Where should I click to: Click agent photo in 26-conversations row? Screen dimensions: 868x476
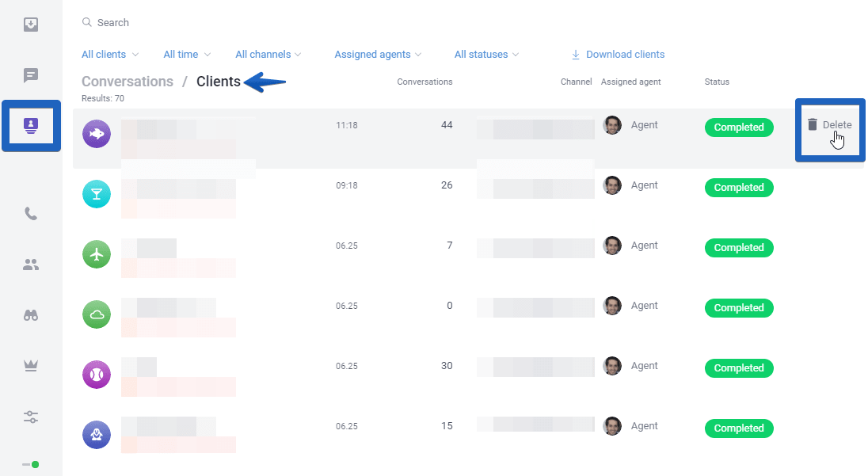612,185
